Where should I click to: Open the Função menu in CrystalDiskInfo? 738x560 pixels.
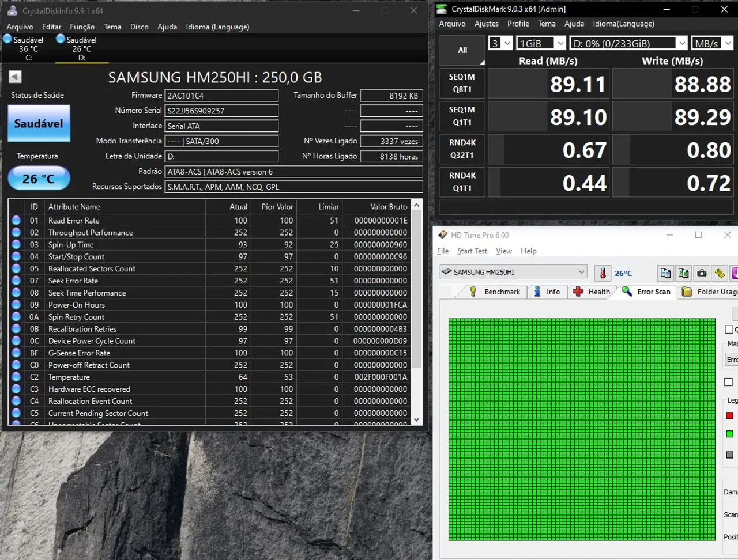(82, 27)
